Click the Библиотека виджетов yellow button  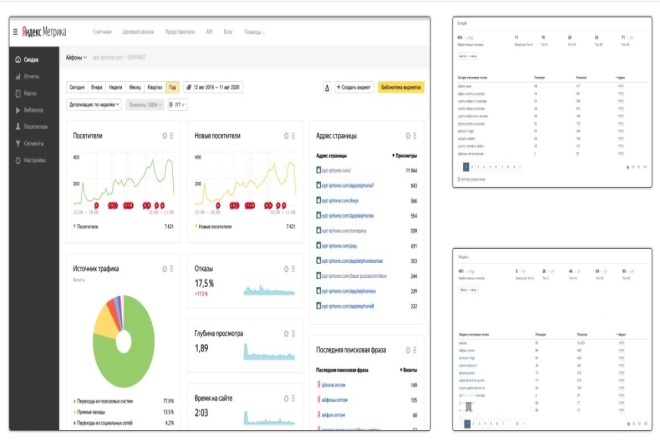pos(401,87)
